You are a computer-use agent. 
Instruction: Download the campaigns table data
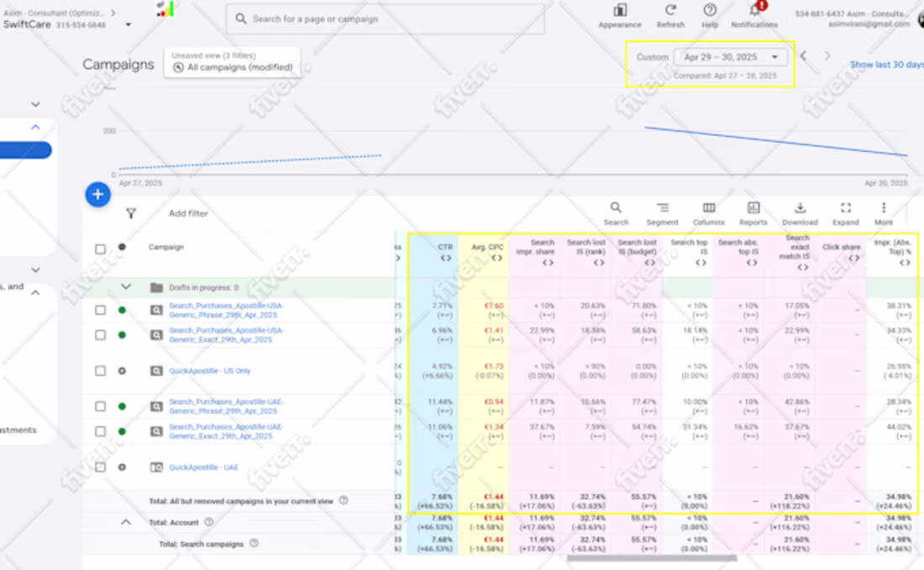pos(799,208)
